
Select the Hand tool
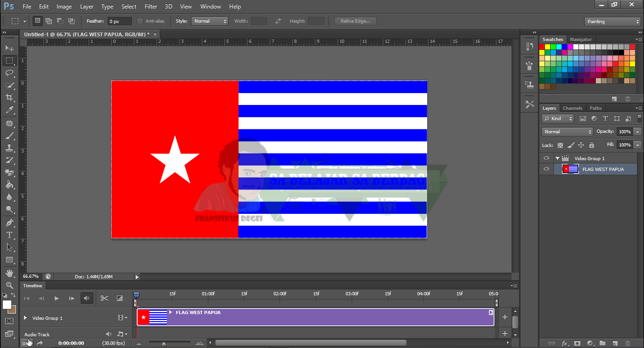tap(9, 273)
